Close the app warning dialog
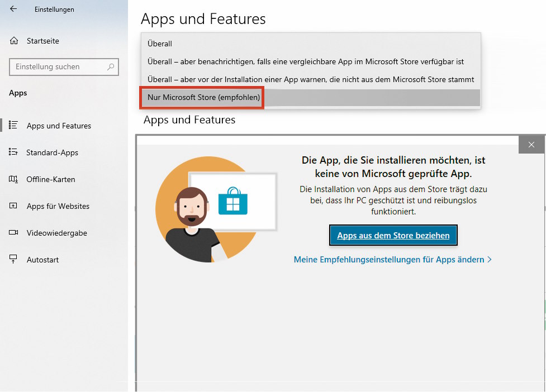Image resolution: width=546 pixels, height=392 pixels. (531, 145)
